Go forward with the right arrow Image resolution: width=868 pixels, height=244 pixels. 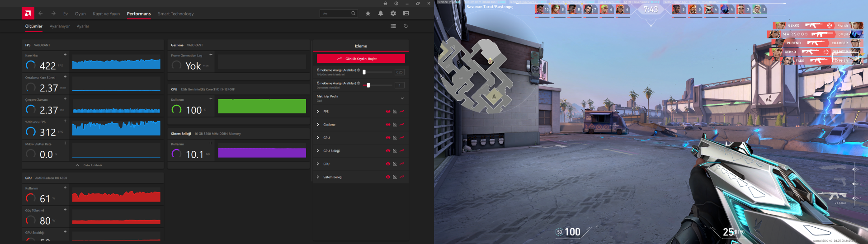click(53, 14)
